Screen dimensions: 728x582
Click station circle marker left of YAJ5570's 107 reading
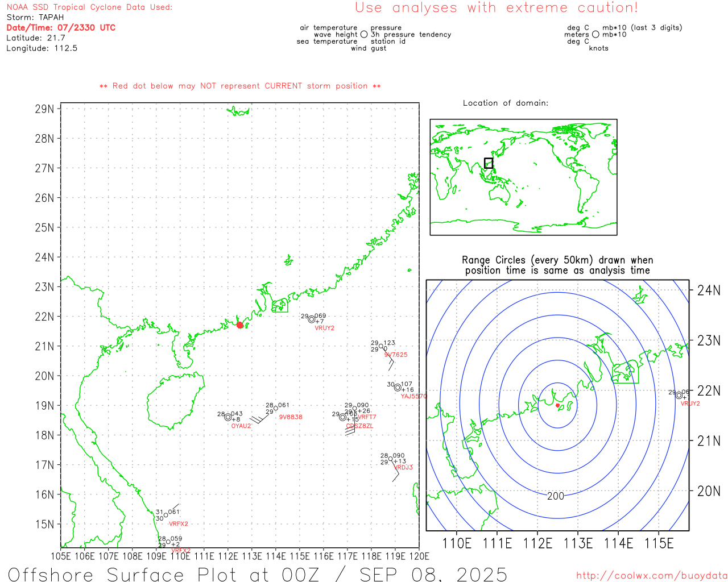click(x=398, y=388)
